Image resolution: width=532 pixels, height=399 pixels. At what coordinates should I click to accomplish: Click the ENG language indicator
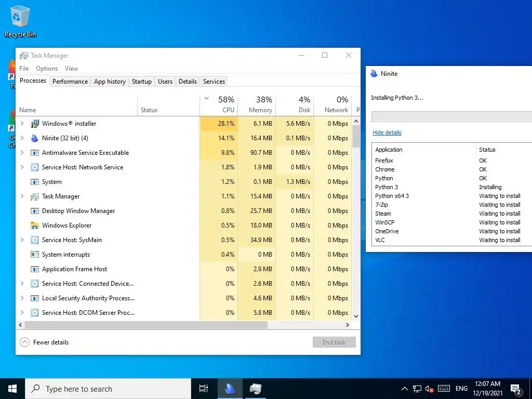(x=461, y=389)
